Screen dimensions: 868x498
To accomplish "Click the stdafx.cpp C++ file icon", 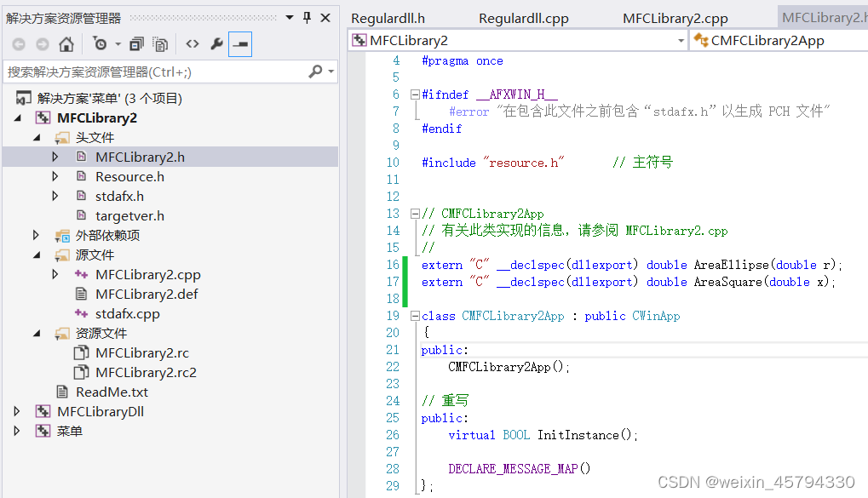I will tap(82, 314).
